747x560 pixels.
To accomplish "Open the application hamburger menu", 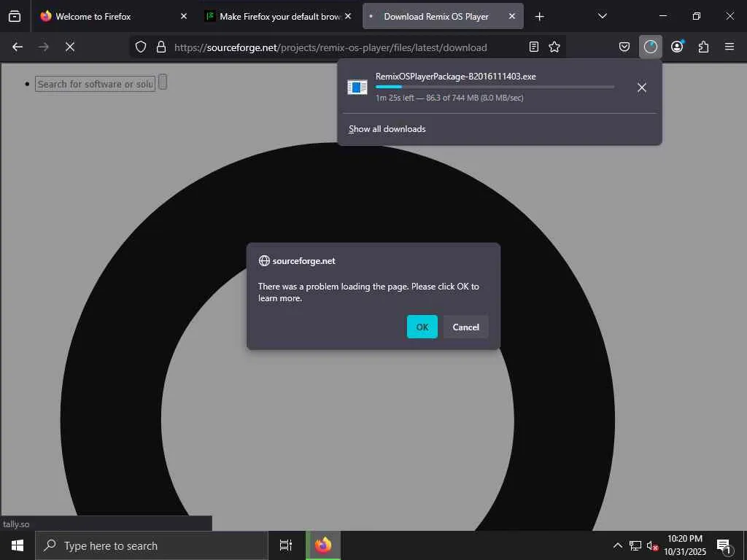I will click(x=729, y=47).
